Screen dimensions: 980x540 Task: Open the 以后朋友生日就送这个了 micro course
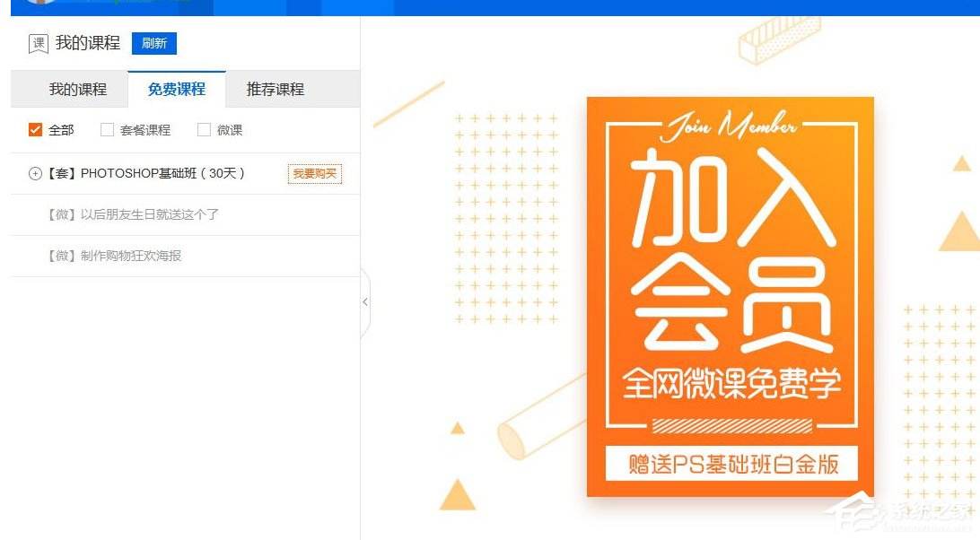click(x=133, y=215)
